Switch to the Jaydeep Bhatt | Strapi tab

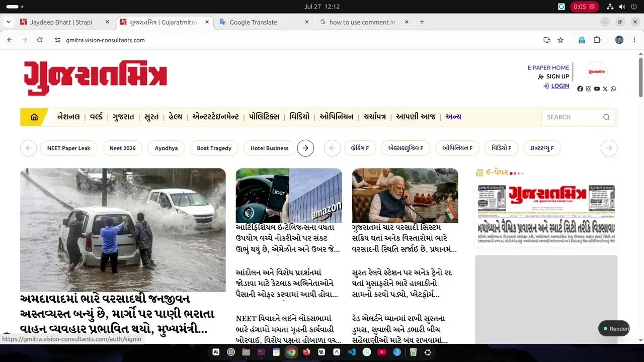pyautogui.click(x=61, y=22)
